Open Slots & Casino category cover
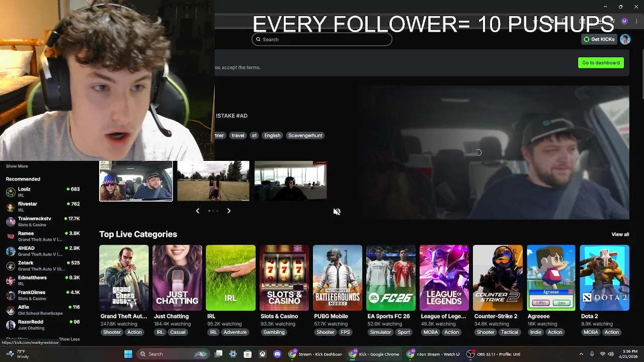 pos(284,278)
